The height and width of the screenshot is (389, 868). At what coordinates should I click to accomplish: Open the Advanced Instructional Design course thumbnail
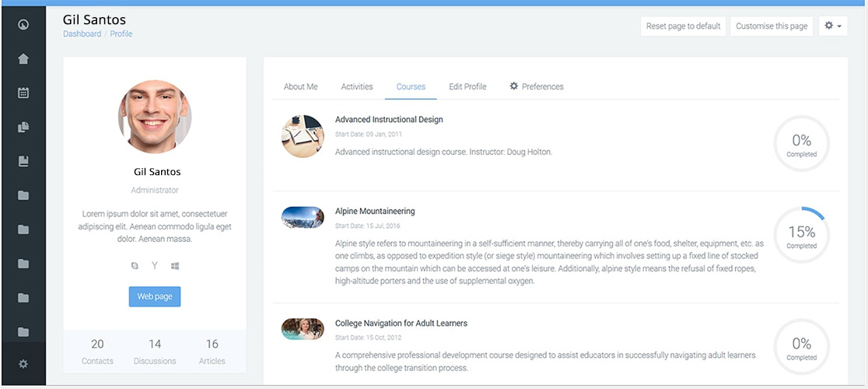tap(303, 136)
